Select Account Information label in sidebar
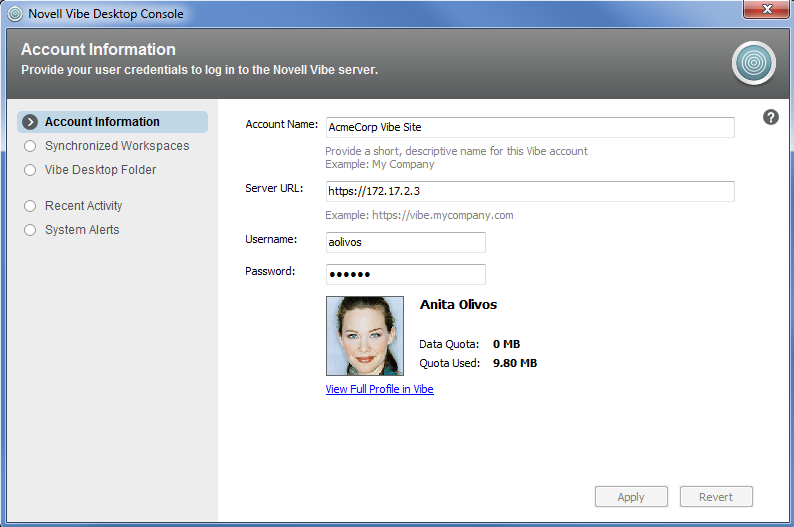Image resolution: width=794 pixels, height=527 pixels. click(x=102, y=122)
